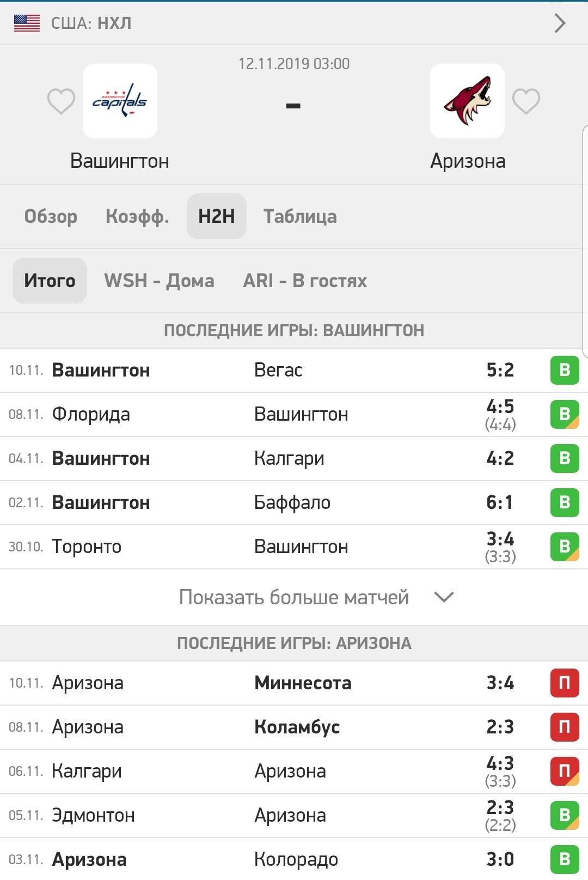The height and width of the screenshot is (880, 588).
Task: Click the USA flag icon
Action: 27,23
